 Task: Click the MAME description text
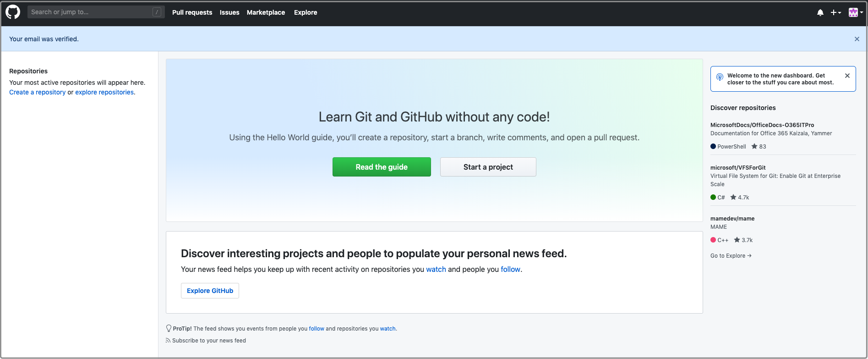(x=719, y=227)
